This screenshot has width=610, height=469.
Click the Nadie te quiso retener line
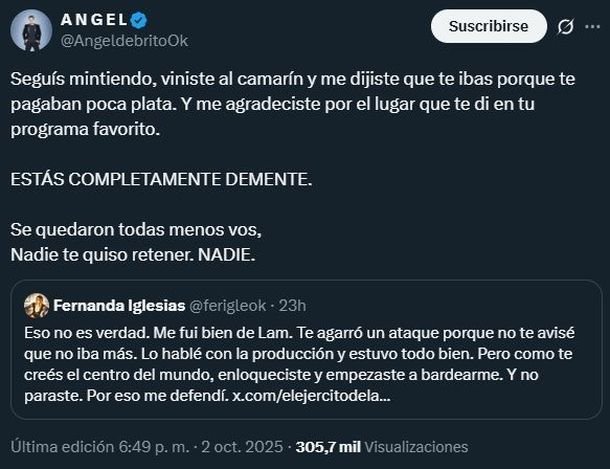(133, 254)
